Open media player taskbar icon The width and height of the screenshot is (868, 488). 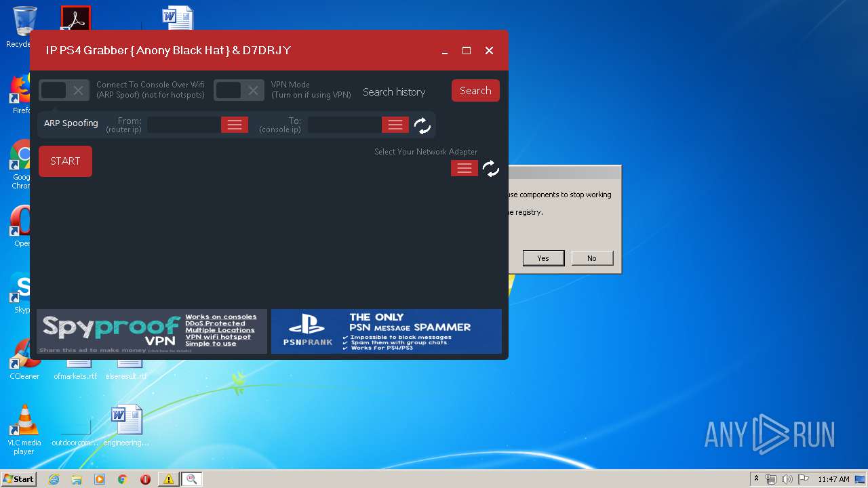[x=100, y=479]
